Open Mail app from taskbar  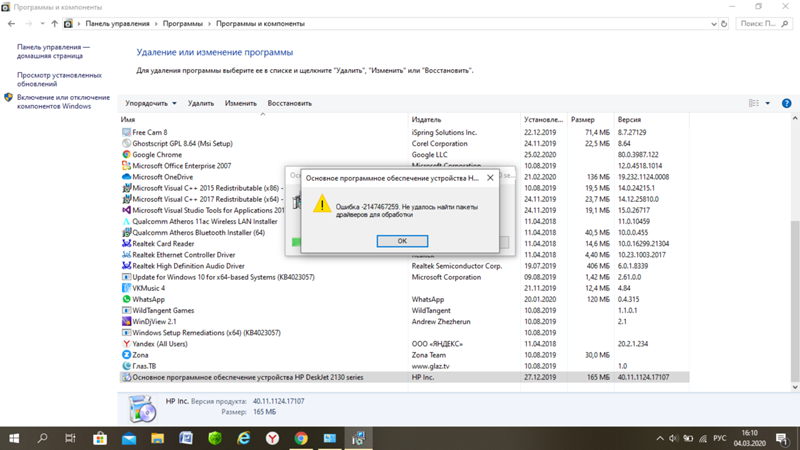tap(129, 438)
